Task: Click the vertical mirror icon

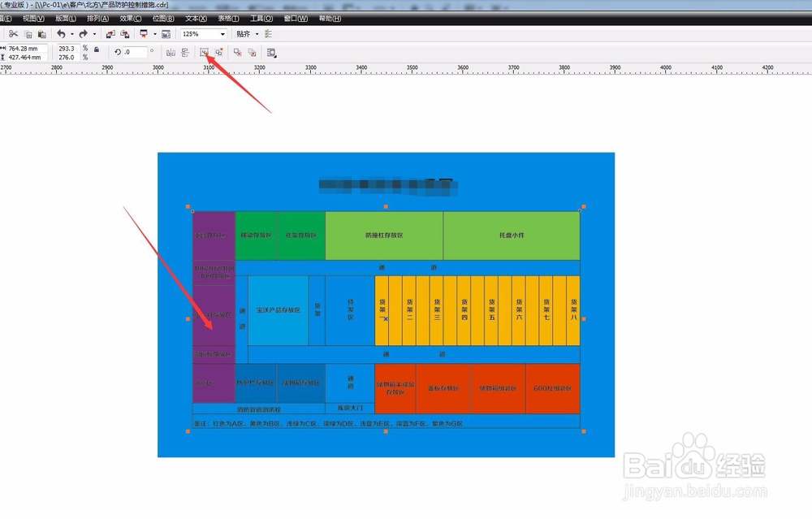Action: 185,52
